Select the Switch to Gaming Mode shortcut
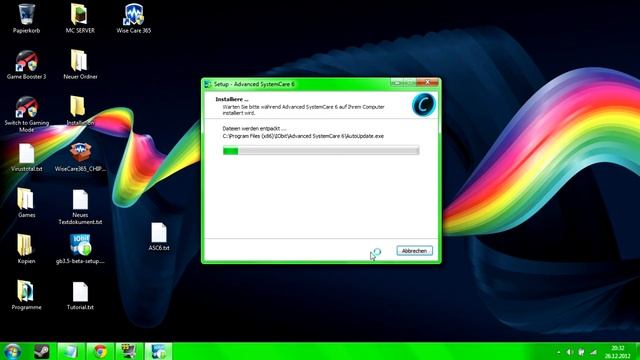 tap(27, 114)
